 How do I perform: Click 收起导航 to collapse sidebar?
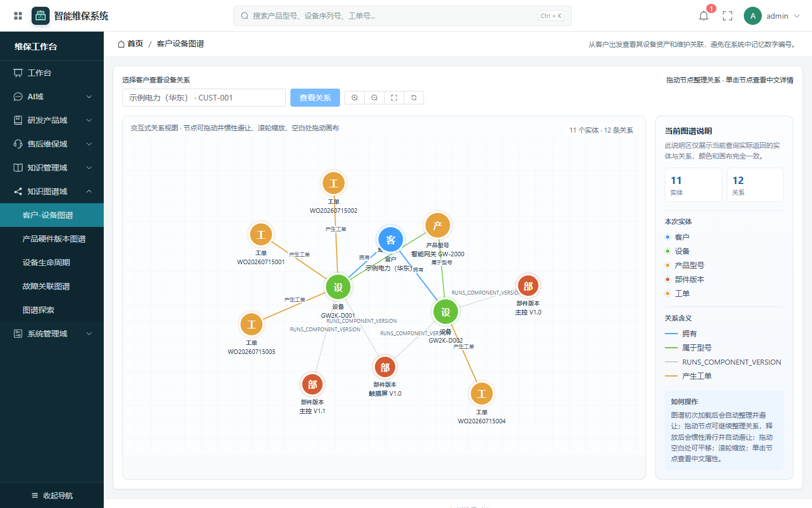coord(52,496)
